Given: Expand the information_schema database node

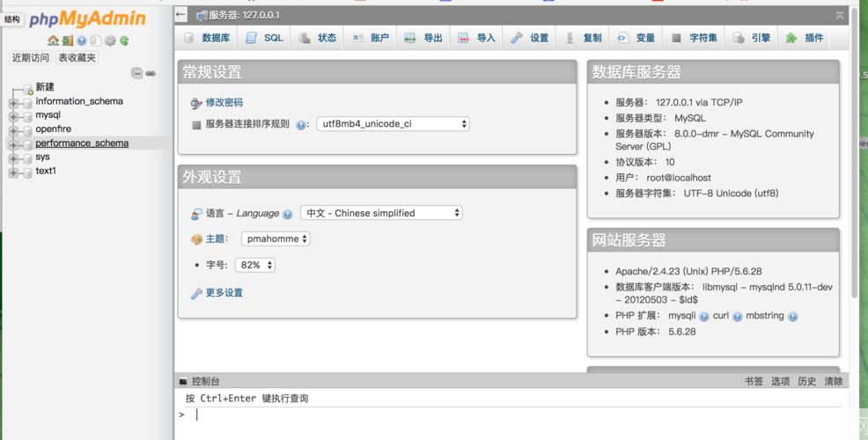Looking at the screenshot, I should tap(12, 103).
